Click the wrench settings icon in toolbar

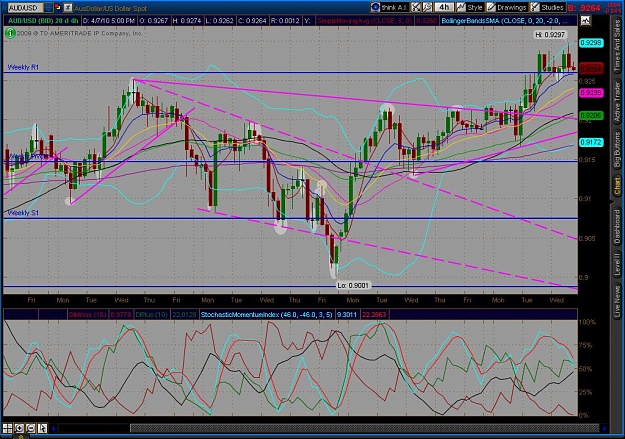click(x=427, y=7)
